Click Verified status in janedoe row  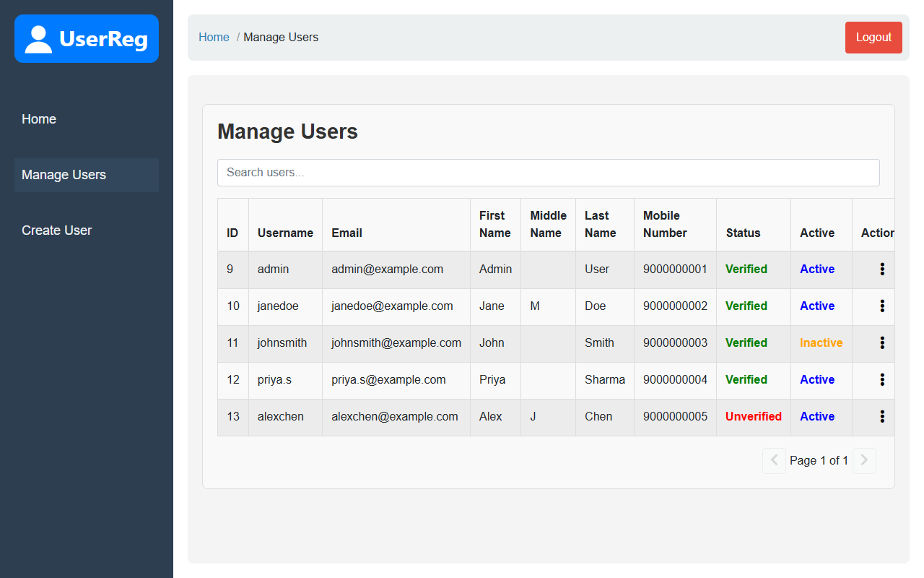[x=746, y=306]
